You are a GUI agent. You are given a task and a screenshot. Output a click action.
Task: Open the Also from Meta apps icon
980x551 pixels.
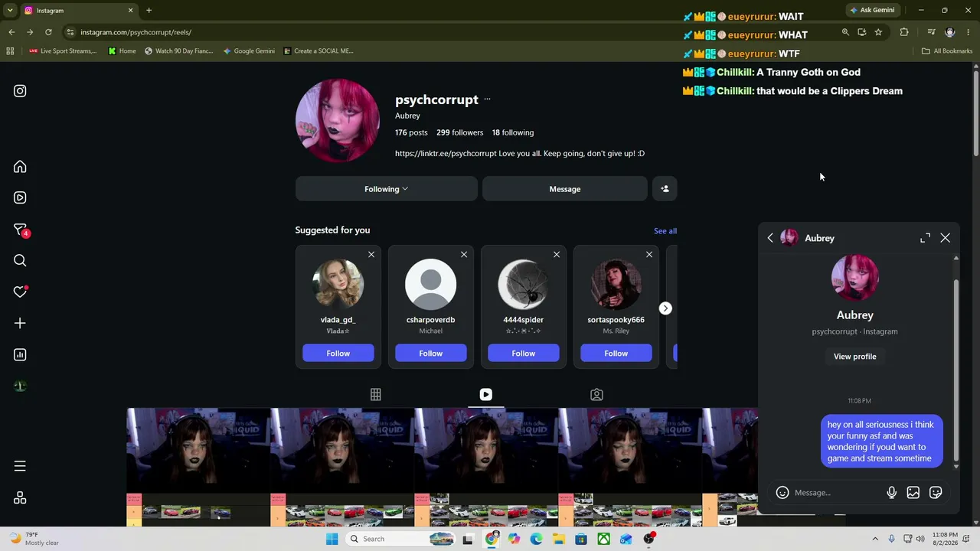pos(20,498)
